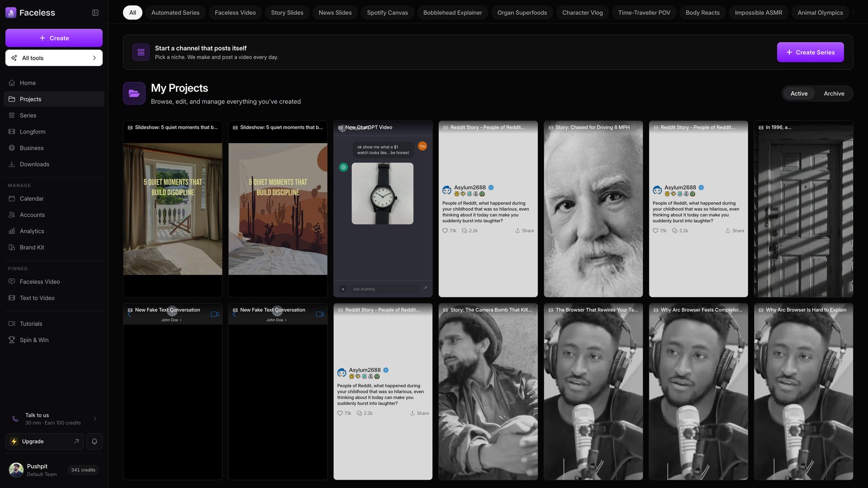The width and height of the screenshot is (868, 488).
Task: Open Story: The Camera Bomb project thumbnail
Action: (x=488, y=391)
